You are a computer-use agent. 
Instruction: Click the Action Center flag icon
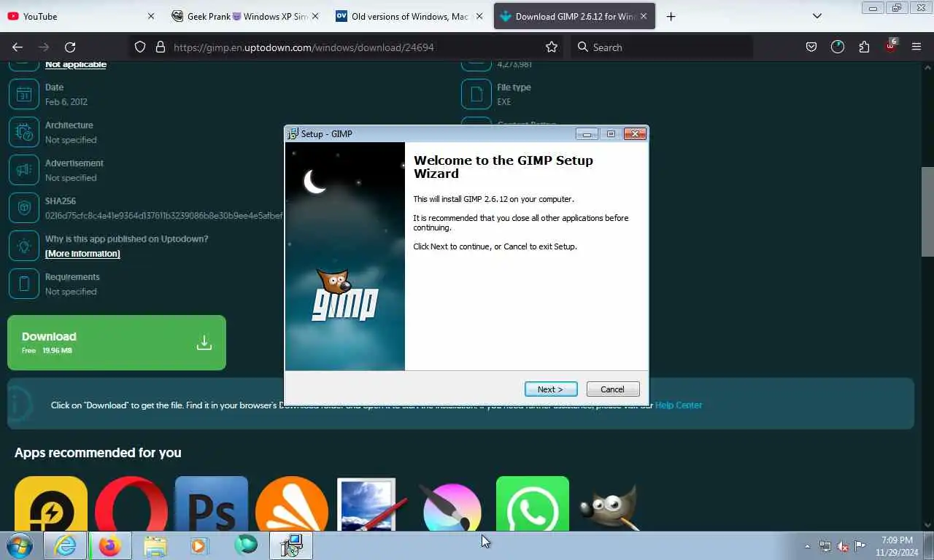[860, 546]
